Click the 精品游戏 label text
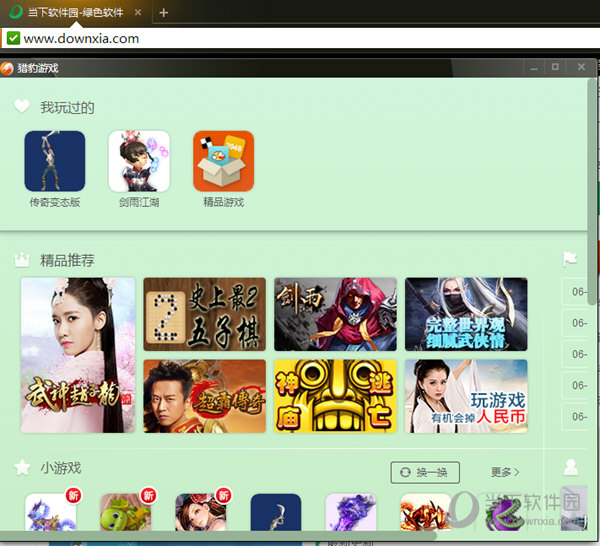Image resolution: width=600 pixels, height=546 pixels. coord(223,202)
